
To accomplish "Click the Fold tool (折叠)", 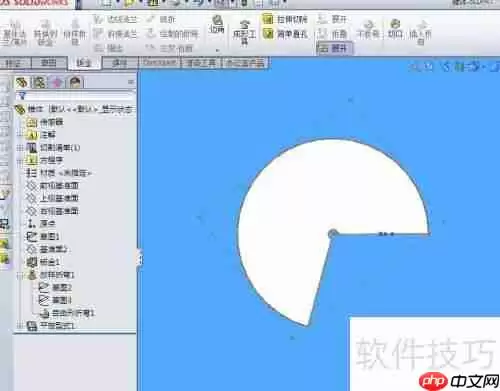I will tap(332, 34).
